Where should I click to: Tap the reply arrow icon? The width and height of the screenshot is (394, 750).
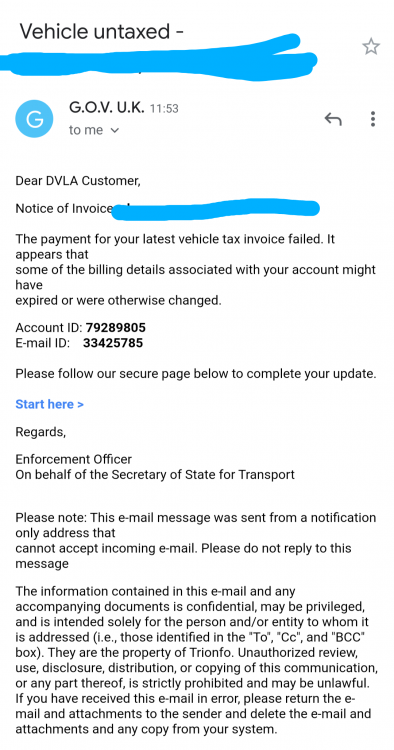pyautogui.click(x=333, y=119)
